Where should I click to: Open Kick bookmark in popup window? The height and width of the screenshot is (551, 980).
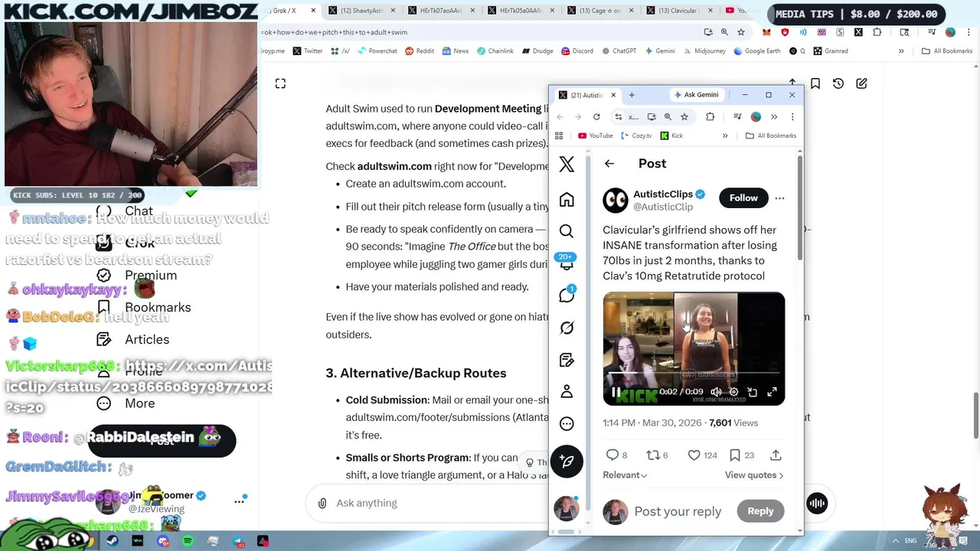(671, 135)
